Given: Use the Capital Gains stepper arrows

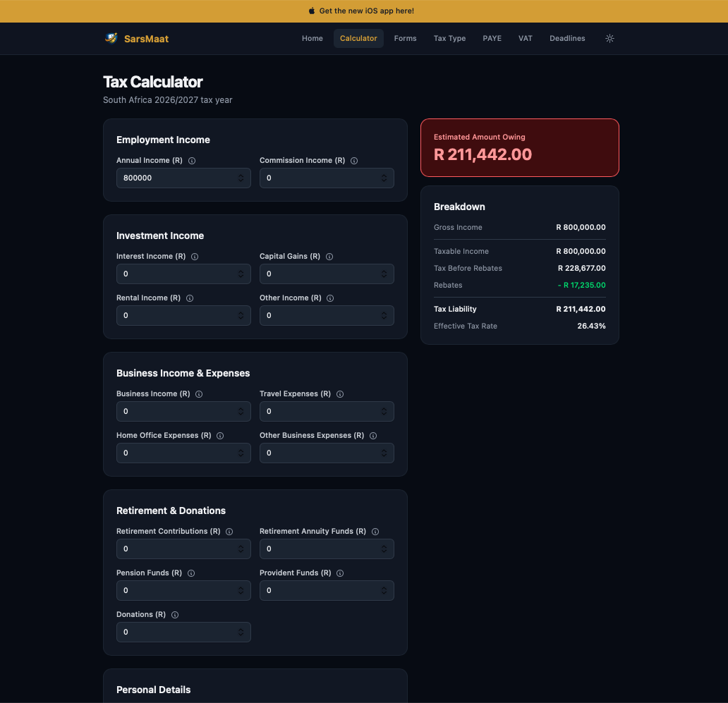Looking at the screenshot, I should point(384,274).
